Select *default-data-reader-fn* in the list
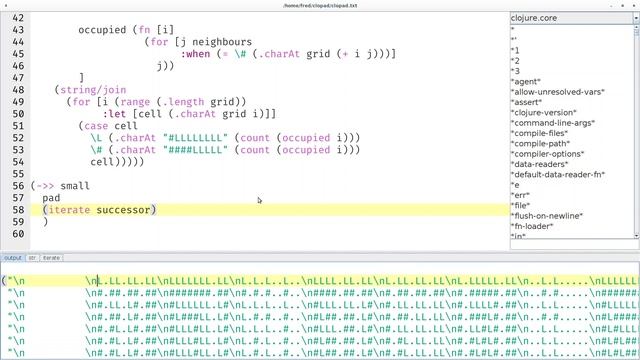Viewport: 640px width, 360px height. pyautogui.click(x=558, y=175)
